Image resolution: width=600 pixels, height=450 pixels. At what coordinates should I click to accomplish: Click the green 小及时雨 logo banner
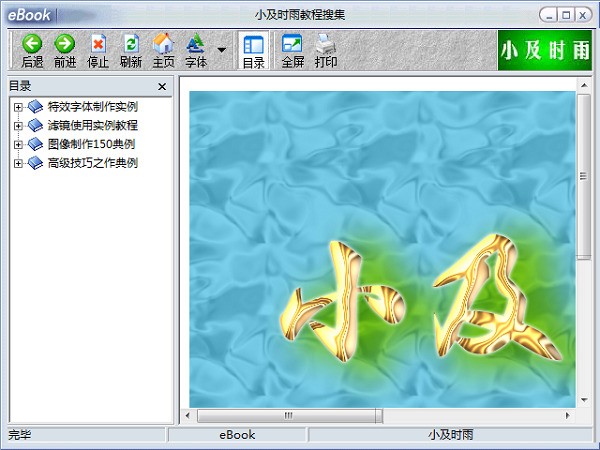point(545,51)
